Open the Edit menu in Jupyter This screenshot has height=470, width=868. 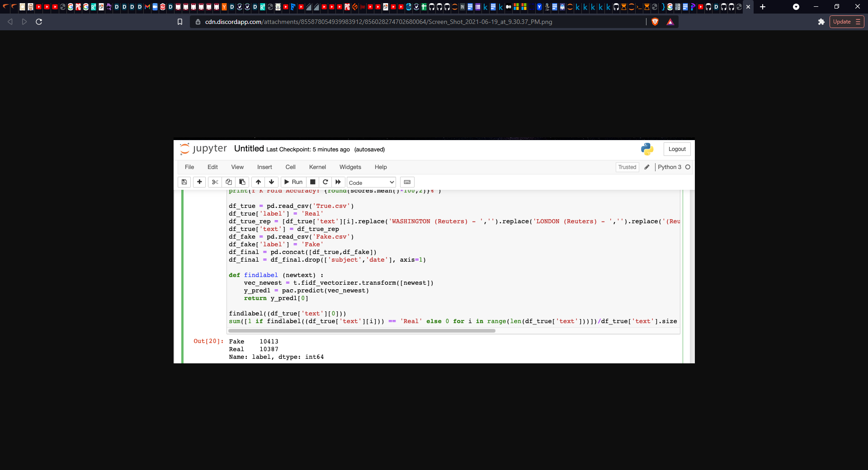click(212, 167)
